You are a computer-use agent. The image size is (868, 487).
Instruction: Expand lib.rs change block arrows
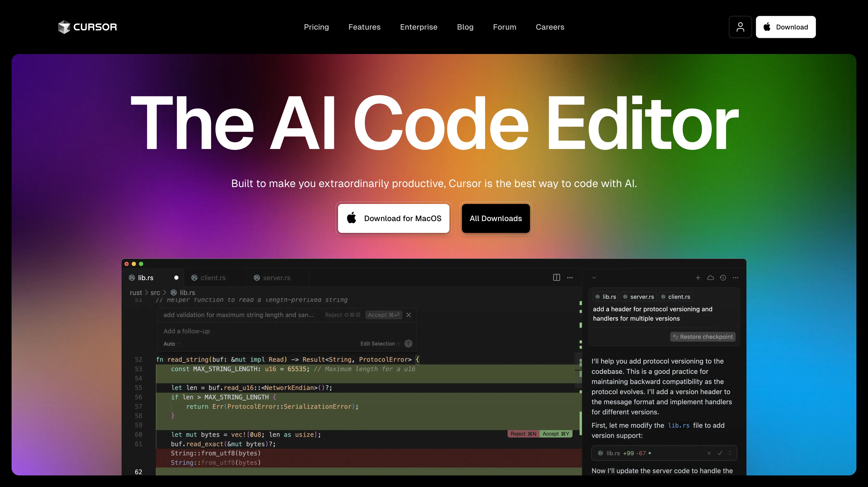730,453
